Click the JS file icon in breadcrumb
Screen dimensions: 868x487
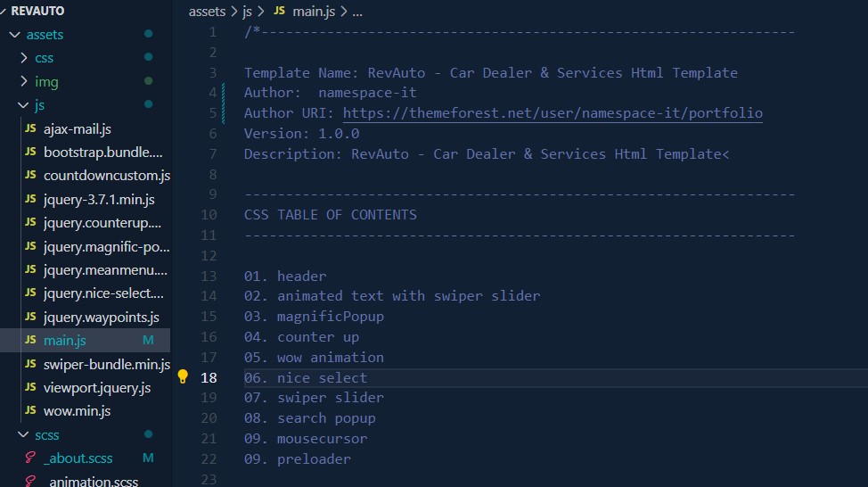click(280, 12)
